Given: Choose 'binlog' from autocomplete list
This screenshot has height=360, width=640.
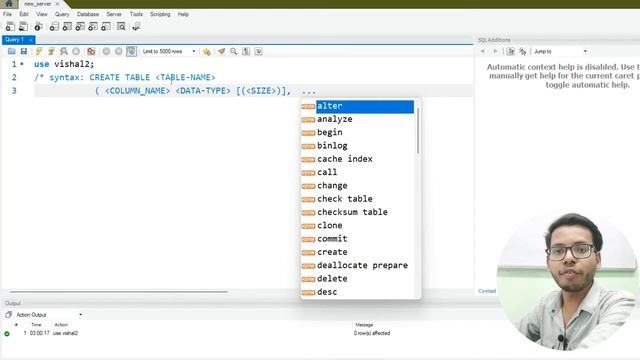Looking at the screenshot, I should tap(358, 146).
